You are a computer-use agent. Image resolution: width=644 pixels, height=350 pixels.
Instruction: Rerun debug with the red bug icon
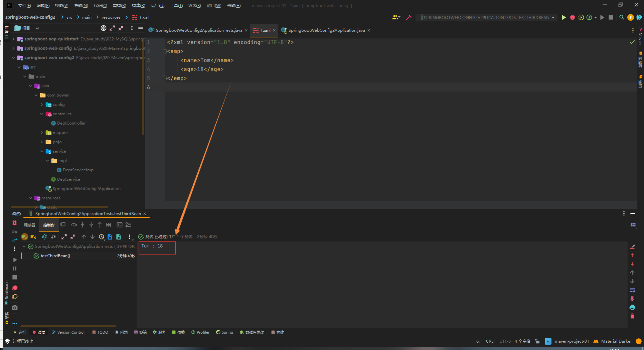(x=15, y=223)
